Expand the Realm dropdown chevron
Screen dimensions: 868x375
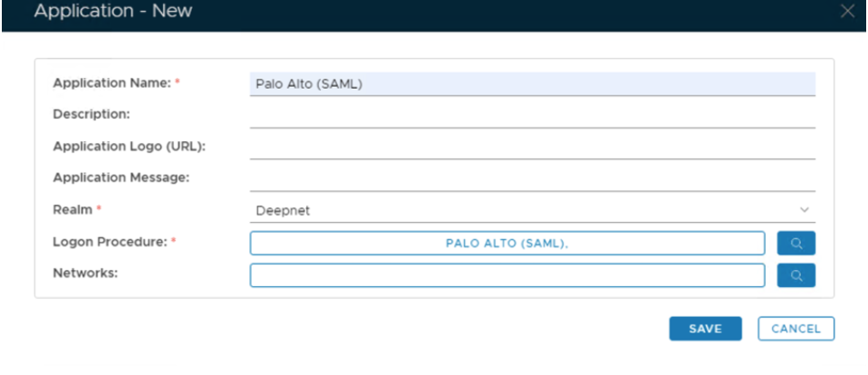tap(805, 210)
